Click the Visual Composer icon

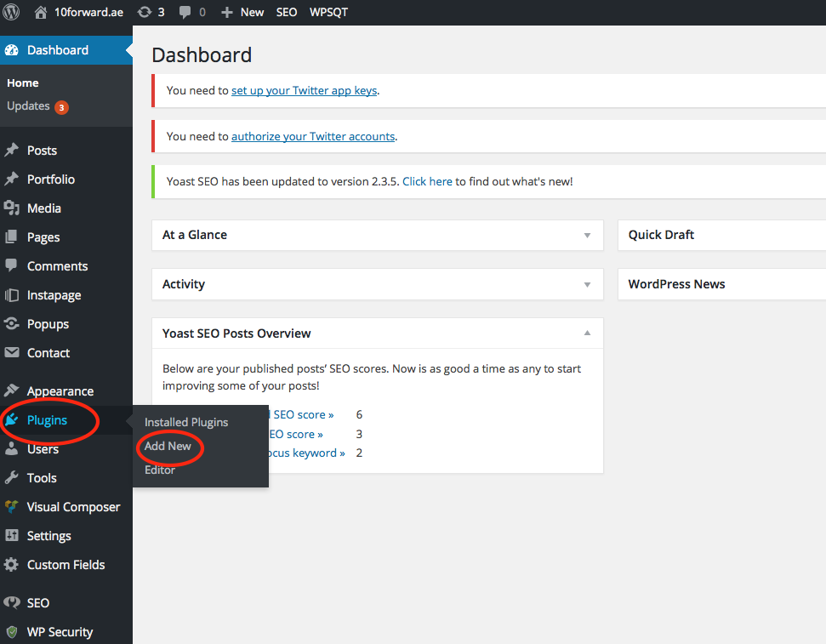click(x=12, y=506)
